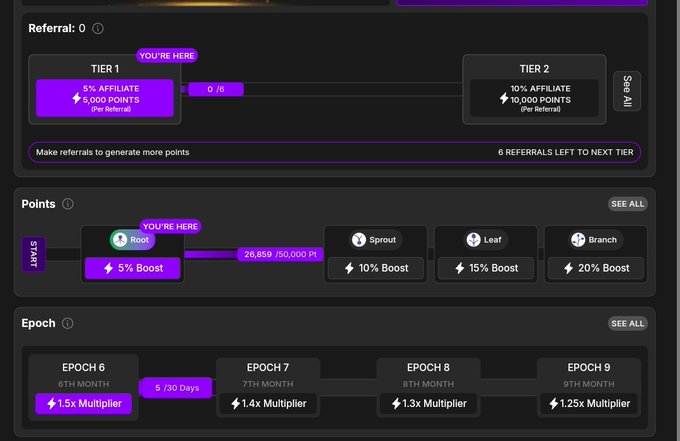Image resolution: width=680 pixels, height=441 pixels.
Task: Click the 0 /6 referral progress indicator
Action: [x=216, y=89]
